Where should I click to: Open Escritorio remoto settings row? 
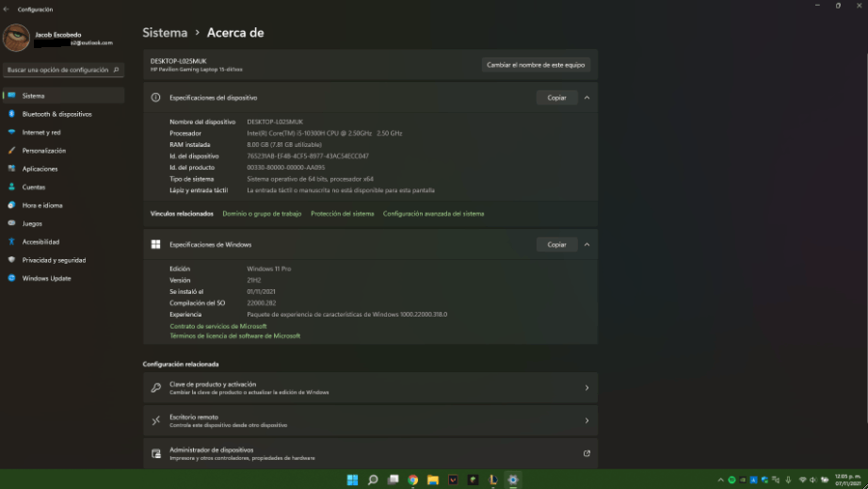click(370, 420)
